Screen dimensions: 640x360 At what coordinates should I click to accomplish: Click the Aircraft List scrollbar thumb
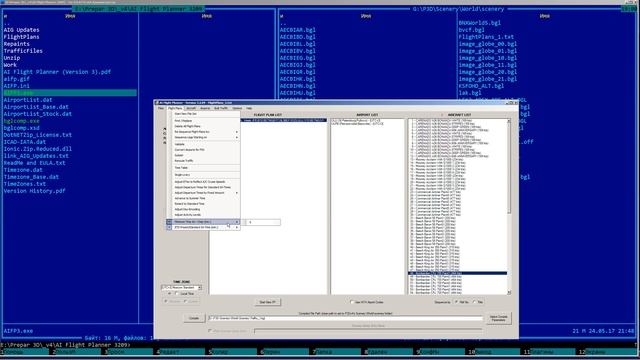509,168
